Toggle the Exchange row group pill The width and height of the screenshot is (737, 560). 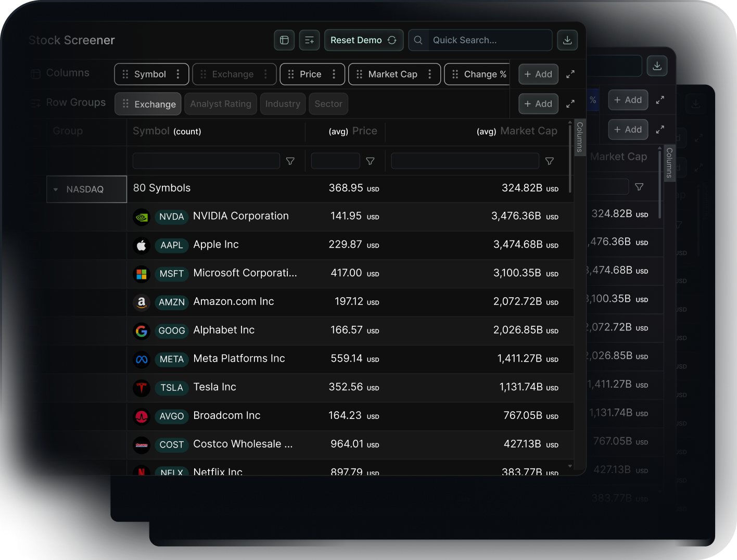coord(148,104)
